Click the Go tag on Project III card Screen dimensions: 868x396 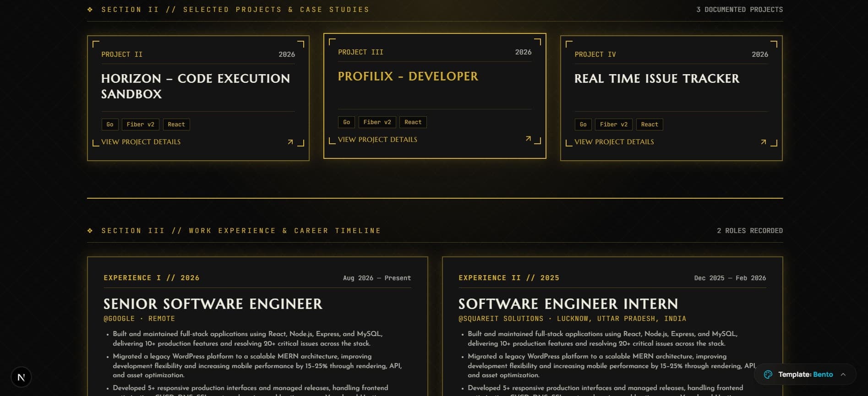point(347,122)
